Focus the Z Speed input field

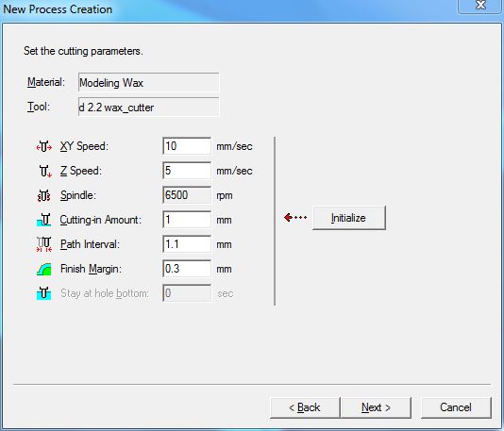[x=187, y=171]
